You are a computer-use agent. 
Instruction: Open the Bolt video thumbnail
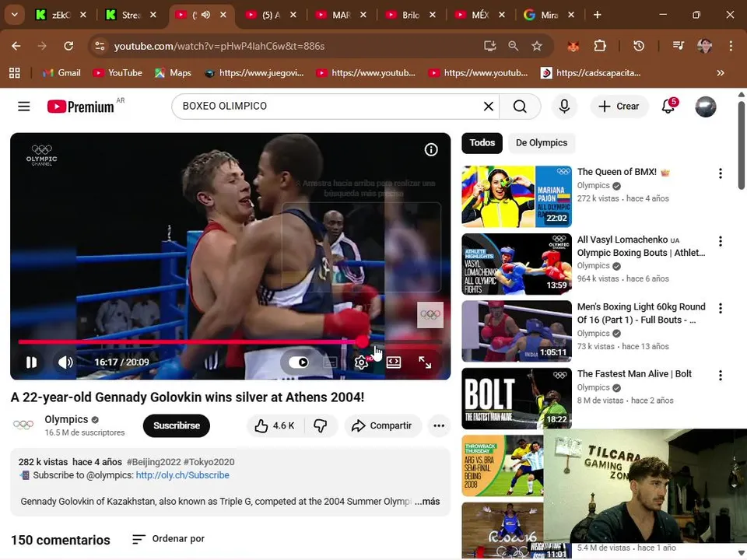517,398
